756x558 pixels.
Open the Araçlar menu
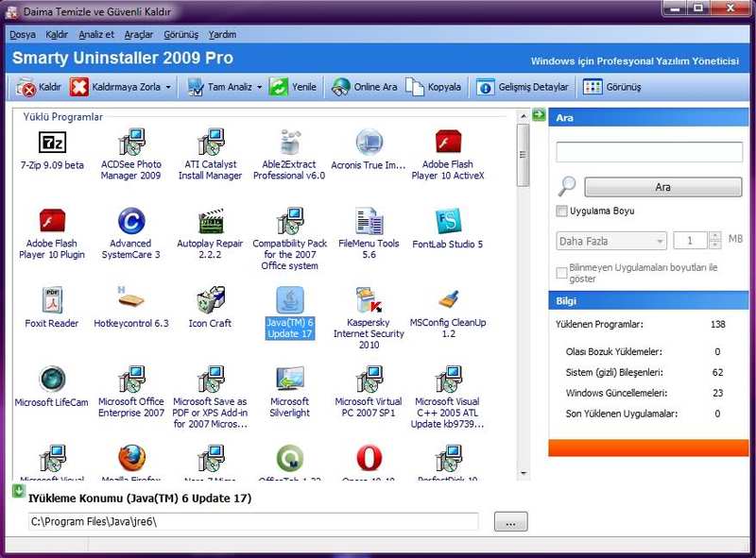[139, 35]
